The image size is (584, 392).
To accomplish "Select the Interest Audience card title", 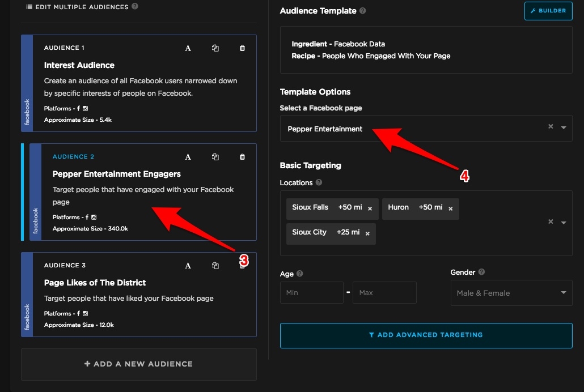I will click(x=79, y=65).
